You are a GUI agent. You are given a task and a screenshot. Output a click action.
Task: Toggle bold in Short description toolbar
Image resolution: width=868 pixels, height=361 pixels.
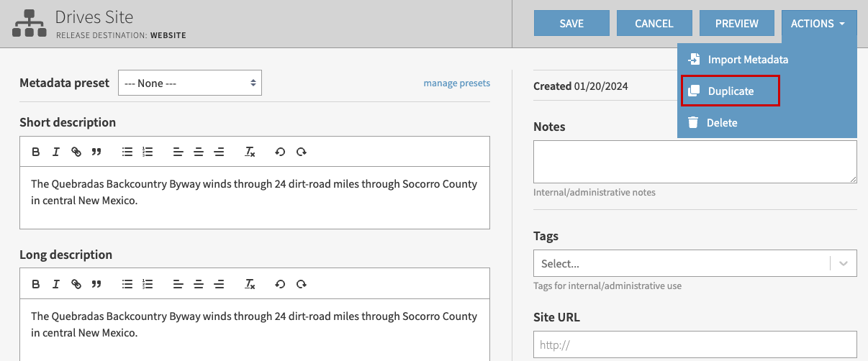click(x=35, y=152)
